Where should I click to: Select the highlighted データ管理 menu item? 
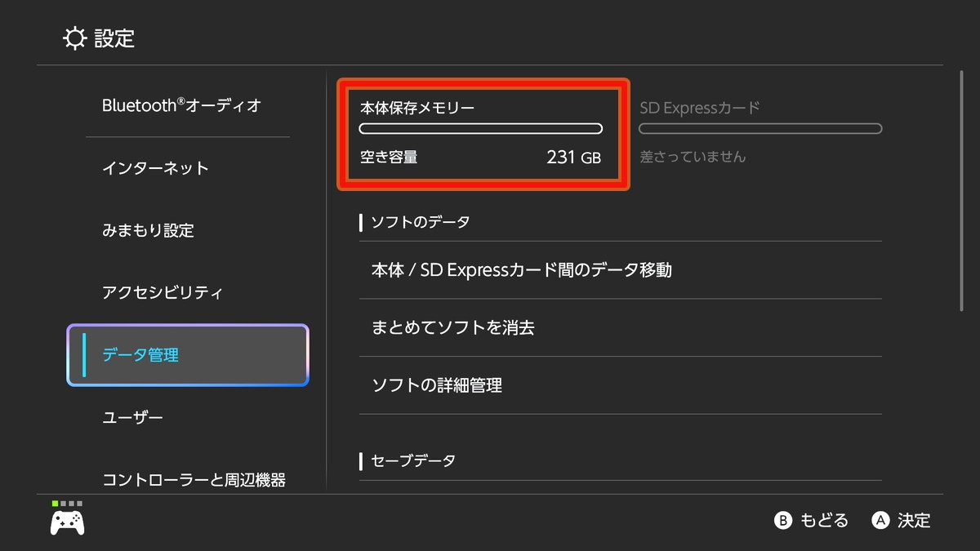(188, 355)
